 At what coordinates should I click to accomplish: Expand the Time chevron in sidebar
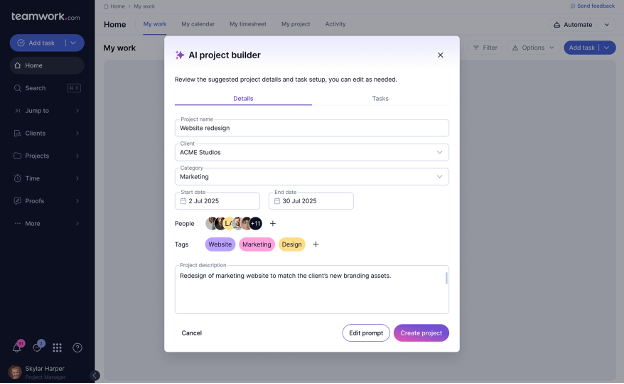click(78, 178)
